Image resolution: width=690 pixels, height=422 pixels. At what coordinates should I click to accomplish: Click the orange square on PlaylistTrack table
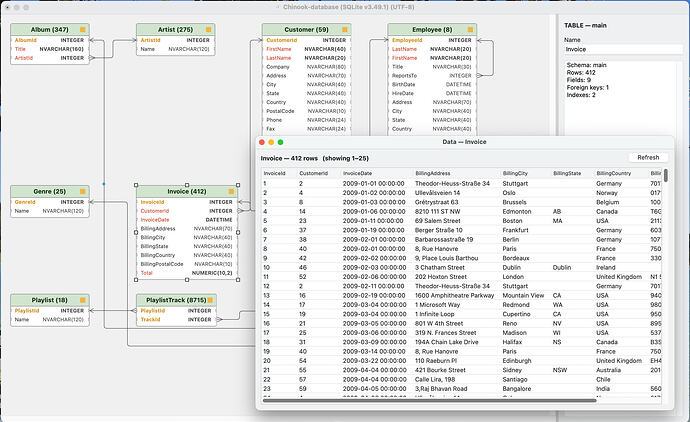coord(210,300)
